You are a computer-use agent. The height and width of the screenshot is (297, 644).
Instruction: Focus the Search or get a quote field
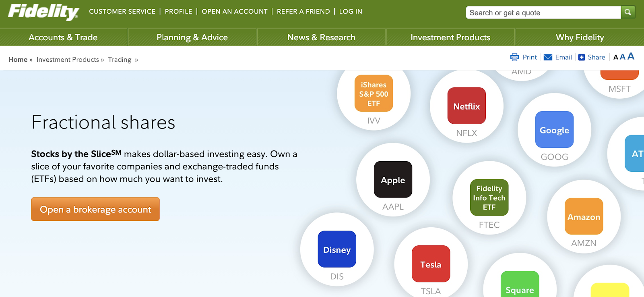543,12
